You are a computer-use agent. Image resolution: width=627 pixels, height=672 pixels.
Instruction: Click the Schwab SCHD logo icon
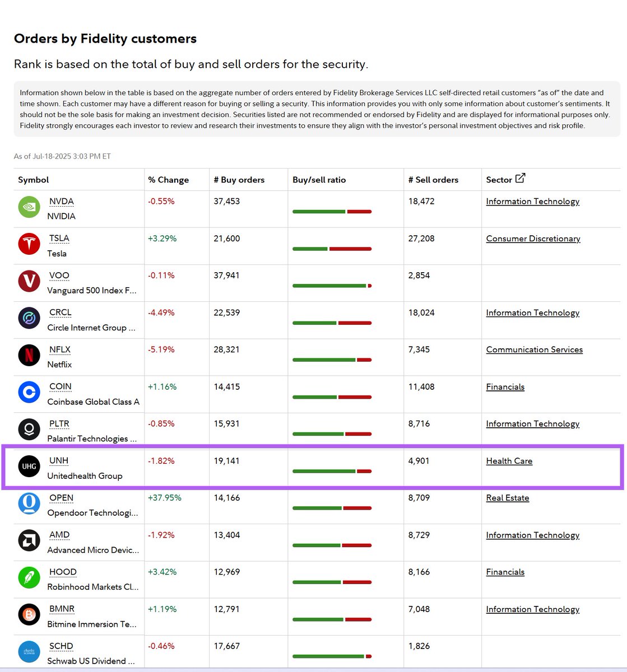coord(29,652)
